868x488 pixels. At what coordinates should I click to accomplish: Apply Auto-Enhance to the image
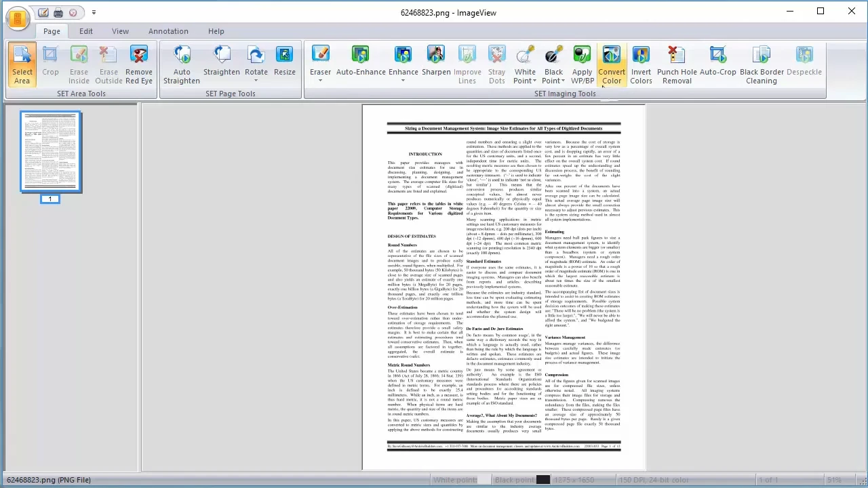click(x=360, y=64)
